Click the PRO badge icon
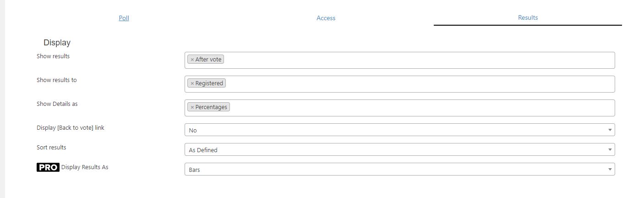This screenshot has width=644, height=198. 48,167
